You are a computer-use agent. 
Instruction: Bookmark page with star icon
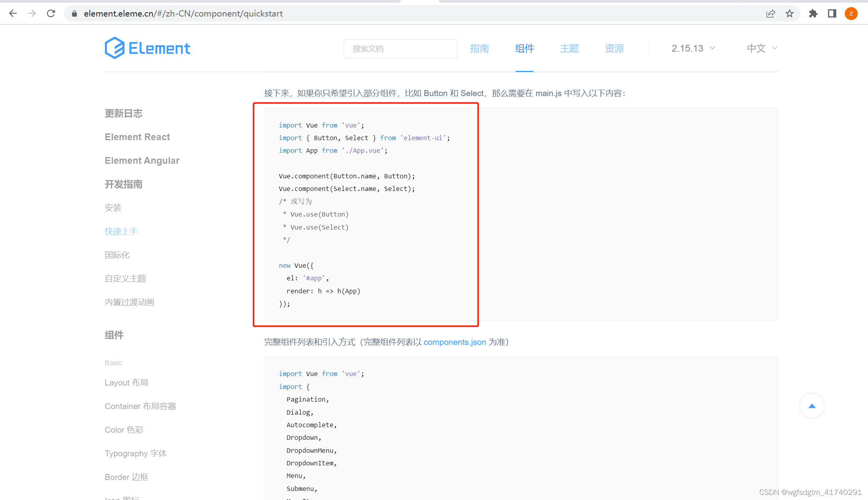pyautogui.click(x=789, y=13)
